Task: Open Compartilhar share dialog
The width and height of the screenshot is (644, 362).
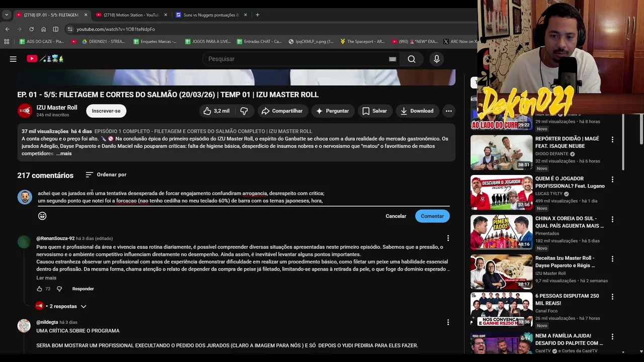Action: [x=282, y=111]
